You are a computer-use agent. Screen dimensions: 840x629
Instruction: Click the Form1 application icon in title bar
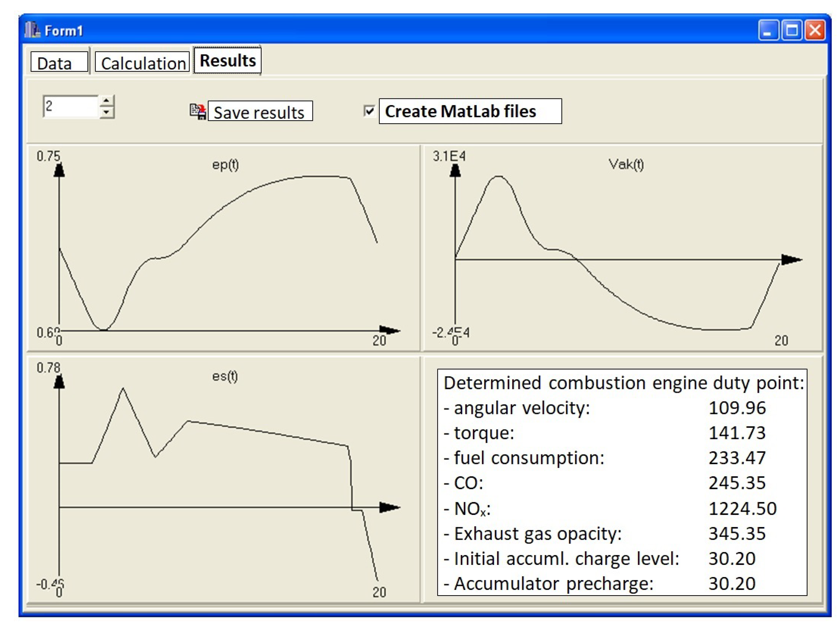pyautogui.click(x=32, y=30)
